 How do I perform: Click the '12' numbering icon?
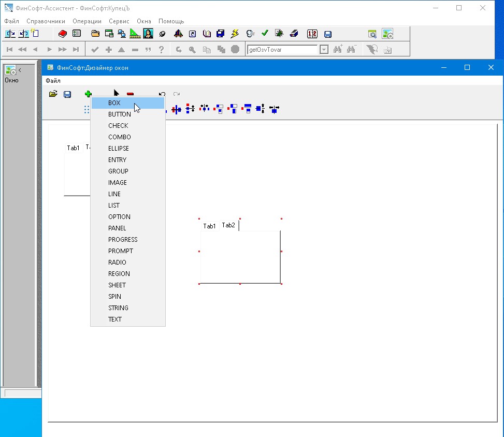tap(312, 34)
